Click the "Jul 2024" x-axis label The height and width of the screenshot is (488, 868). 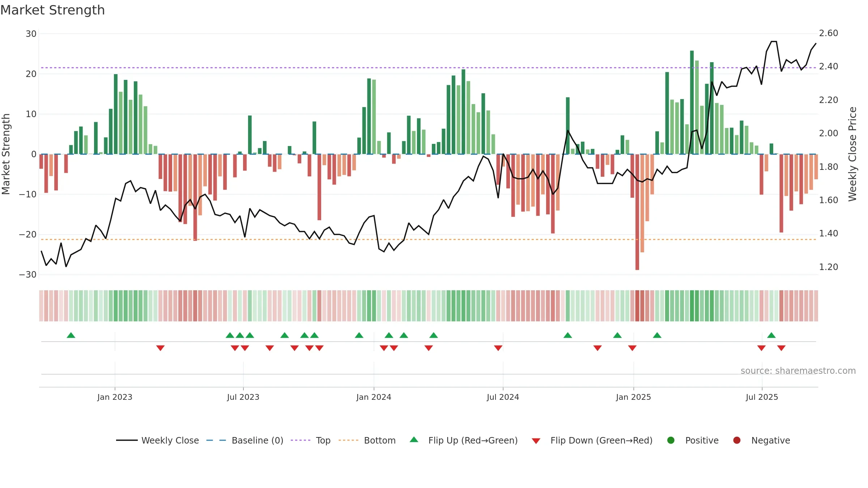pos(503,397)
